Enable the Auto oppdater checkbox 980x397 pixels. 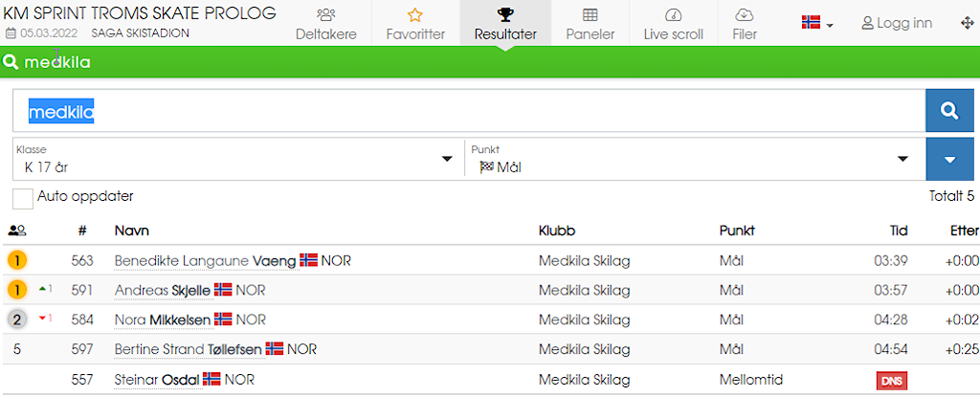point(23,198)
